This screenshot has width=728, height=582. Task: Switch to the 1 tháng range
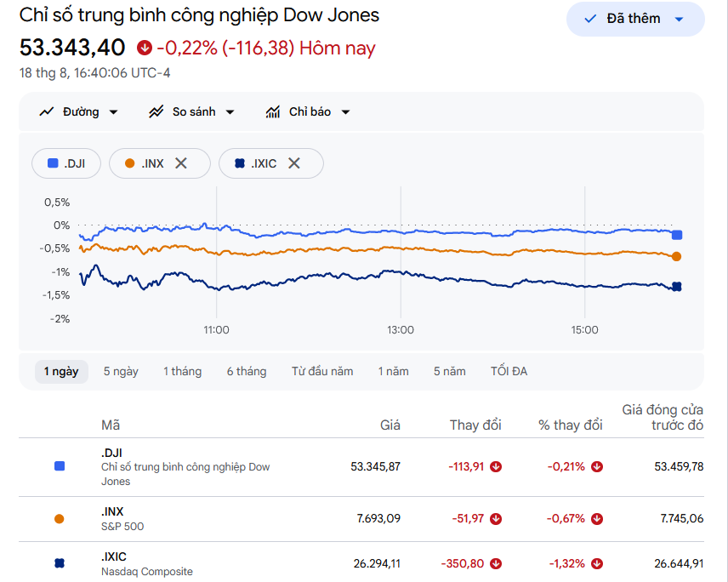(183, 372)
